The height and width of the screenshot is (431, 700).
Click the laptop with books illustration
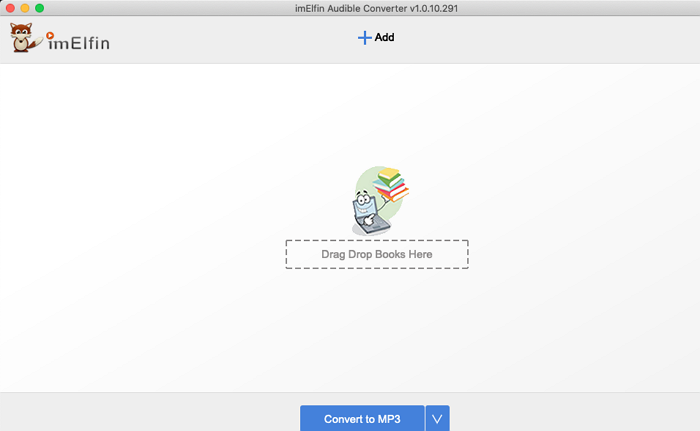tap(380, 201)
